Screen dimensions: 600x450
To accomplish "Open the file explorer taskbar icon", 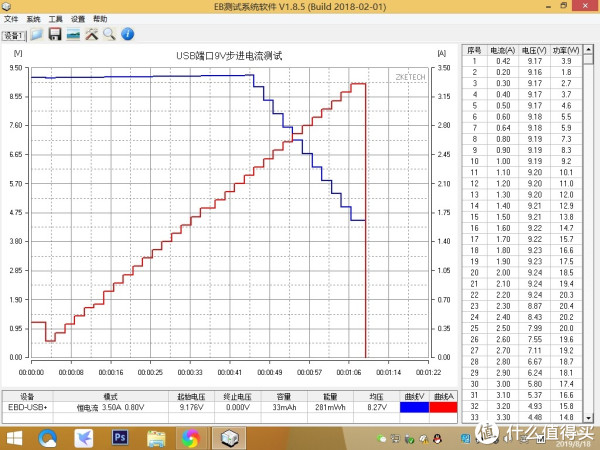I will (x=157, y=437).
